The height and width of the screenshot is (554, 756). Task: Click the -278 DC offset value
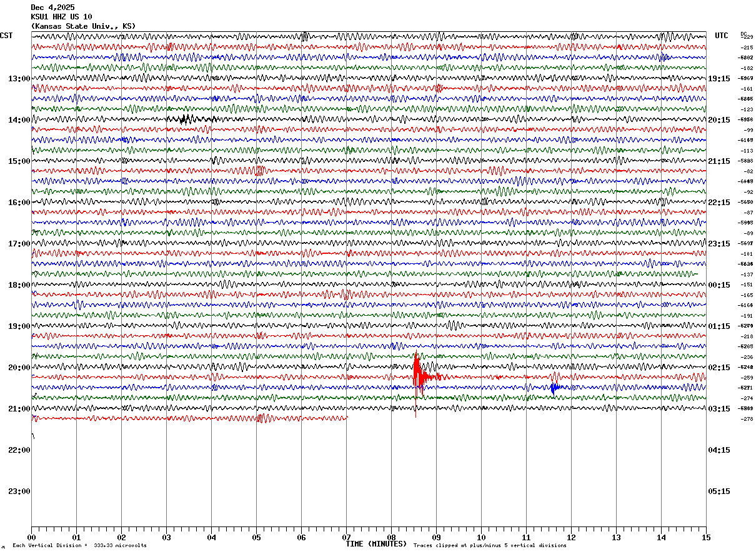pos(747,419)
